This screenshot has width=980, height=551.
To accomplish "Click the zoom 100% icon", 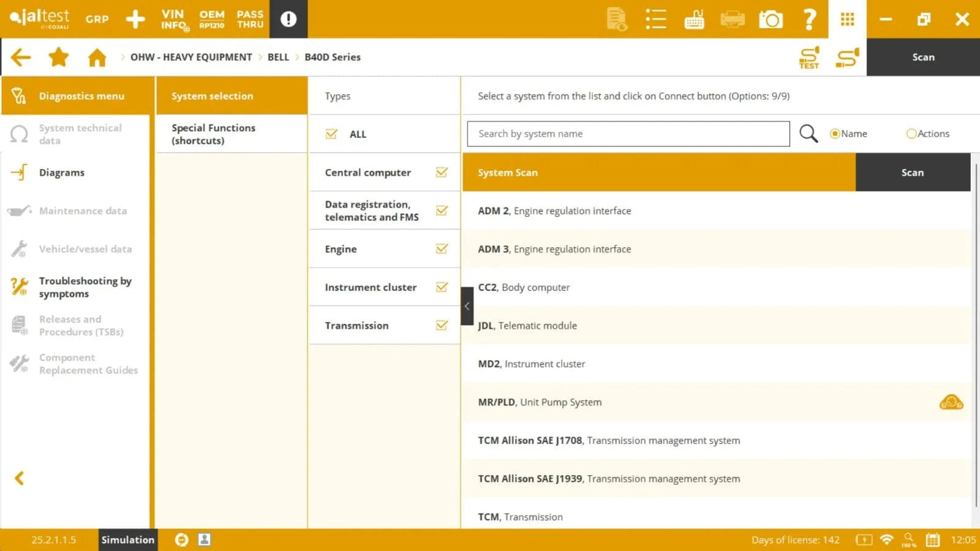I will [909, 539].
